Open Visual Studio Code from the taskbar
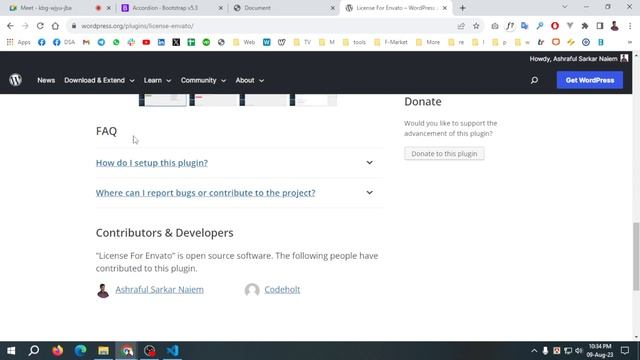 172,351
